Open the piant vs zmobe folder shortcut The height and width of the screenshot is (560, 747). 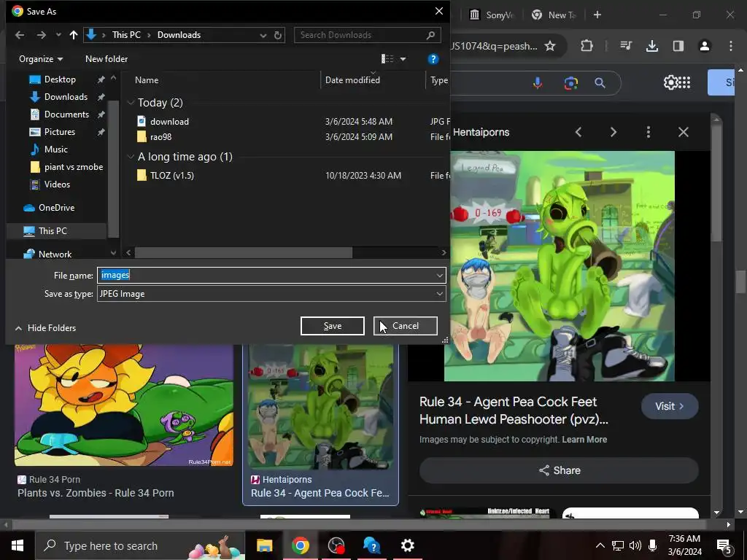point(74,167)
